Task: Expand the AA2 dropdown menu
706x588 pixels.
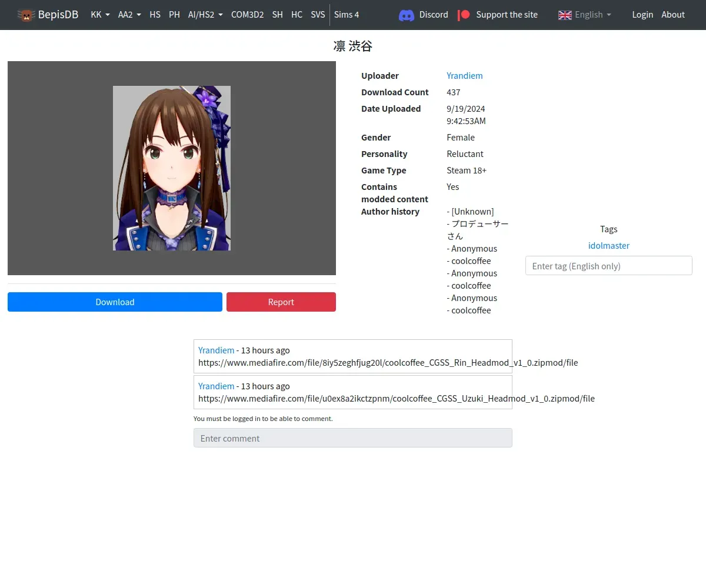Action: [129, 15]
